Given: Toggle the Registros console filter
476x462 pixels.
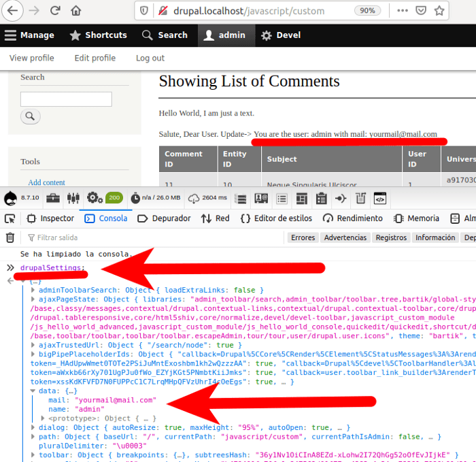Looking at the screenshot, I should 391,237.
